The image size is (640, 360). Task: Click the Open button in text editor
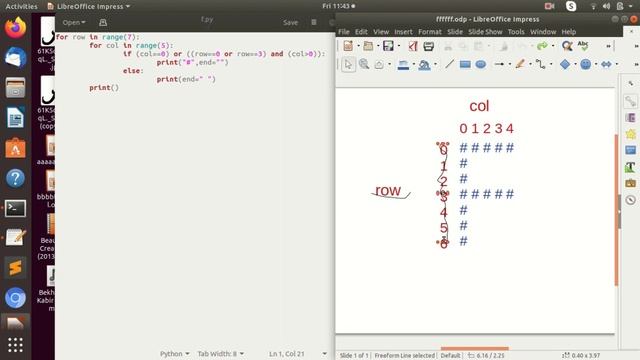[x=73, y=22]
